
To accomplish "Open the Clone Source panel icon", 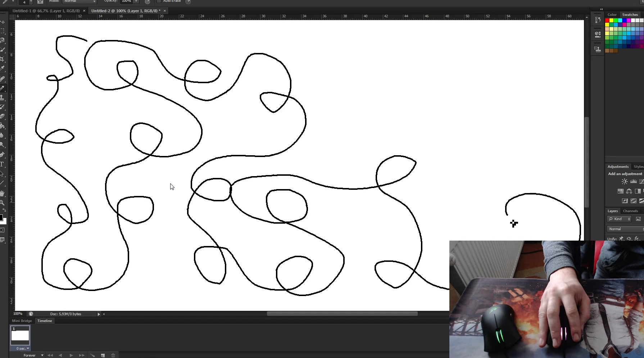I will tap(598, 49).
